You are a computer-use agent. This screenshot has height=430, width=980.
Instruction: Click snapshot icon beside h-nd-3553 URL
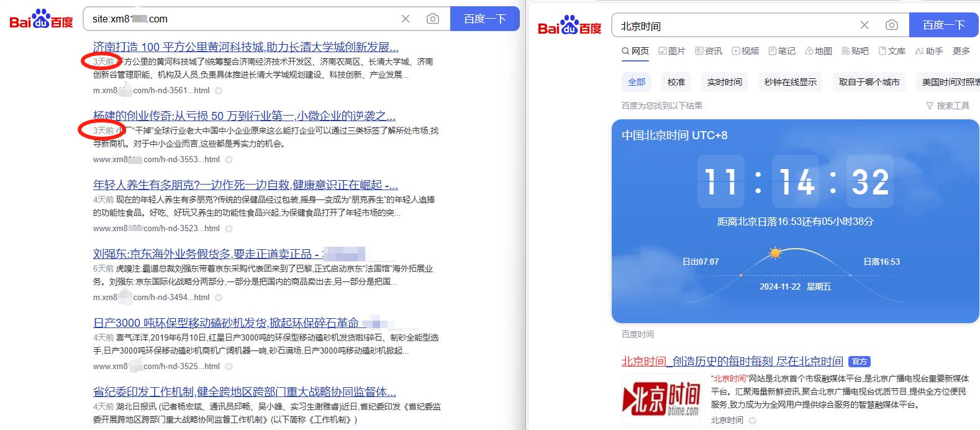click(229, 160)
